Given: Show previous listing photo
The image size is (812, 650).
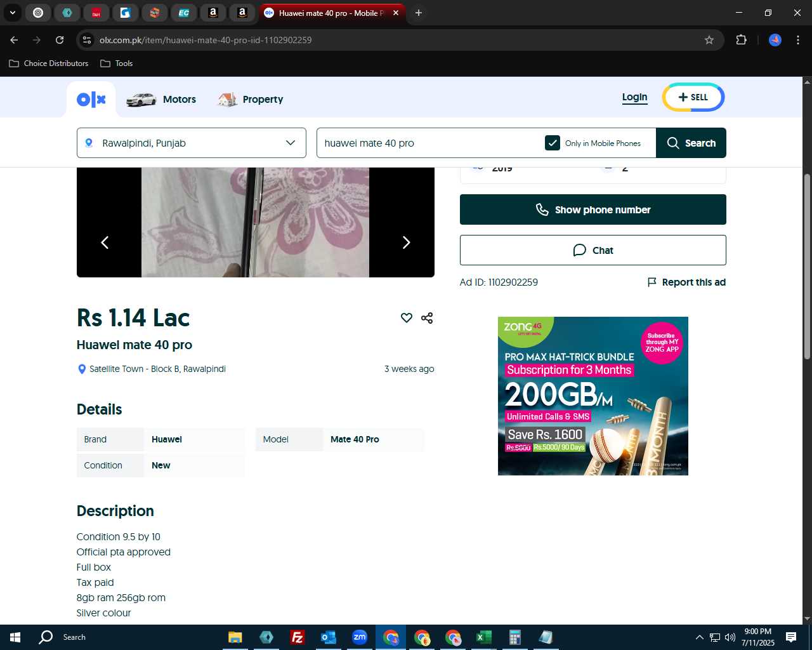Looking at the screenshot, I should click(x=105, y=242).
